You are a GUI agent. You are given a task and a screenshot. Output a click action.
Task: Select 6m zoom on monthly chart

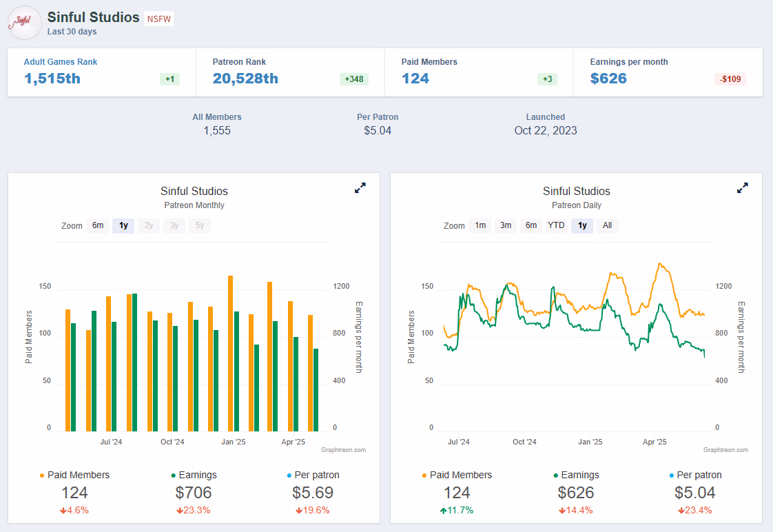point(98,225)
